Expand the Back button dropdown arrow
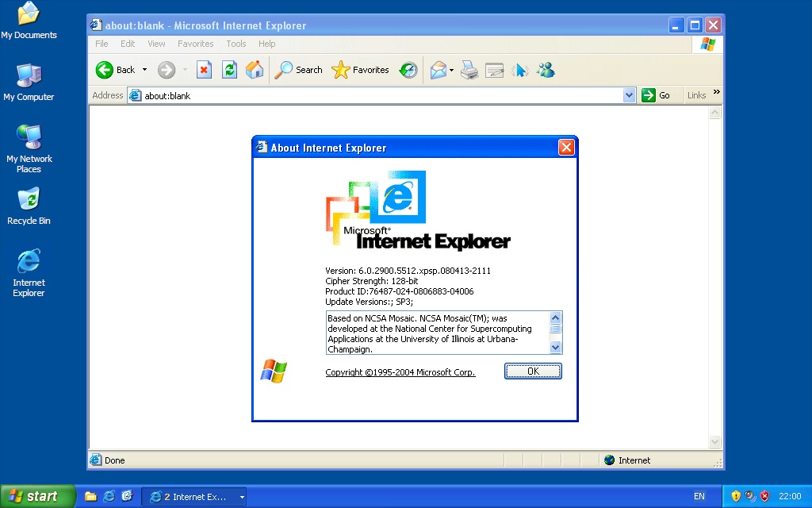Viewport: 812px width, 508px height. tap(144, 70)
